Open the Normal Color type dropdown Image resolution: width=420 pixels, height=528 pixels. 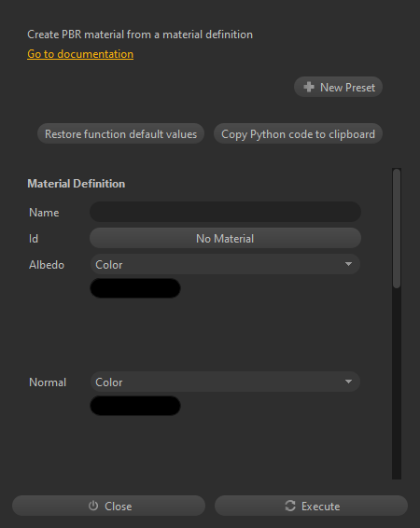(225, 382)
